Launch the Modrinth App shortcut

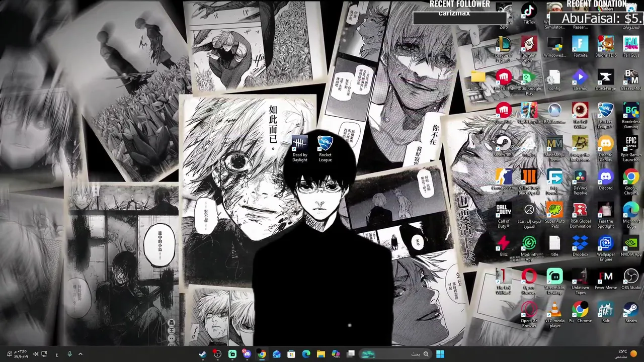(x=529, y=249)
